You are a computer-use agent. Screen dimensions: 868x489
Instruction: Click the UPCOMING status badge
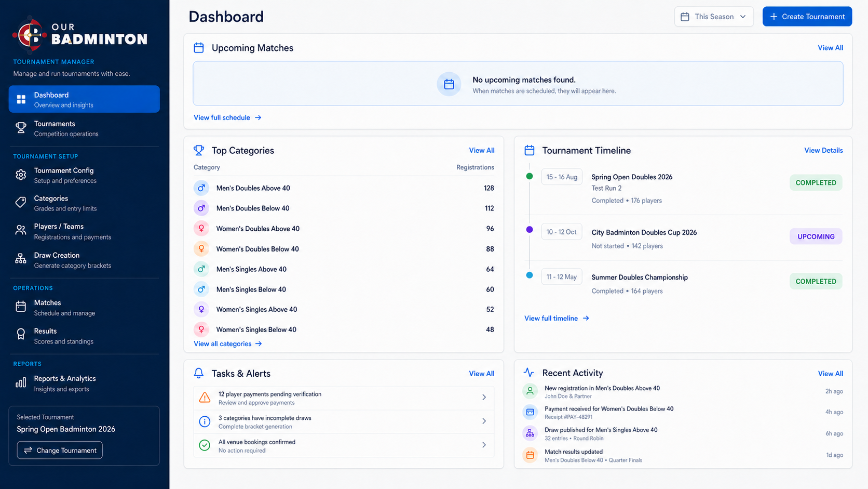tap(816, 236)
